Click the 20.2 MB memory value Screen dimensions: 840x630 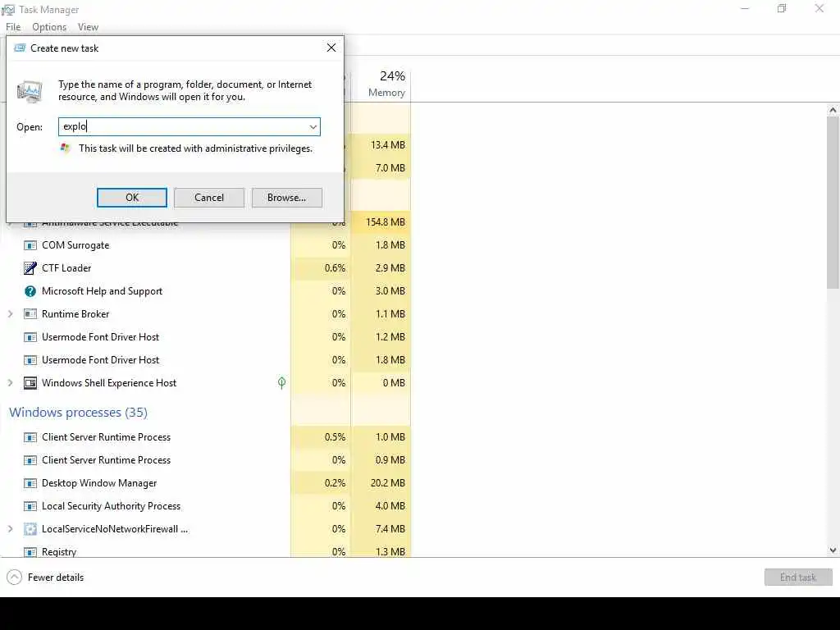click(388, 483)
